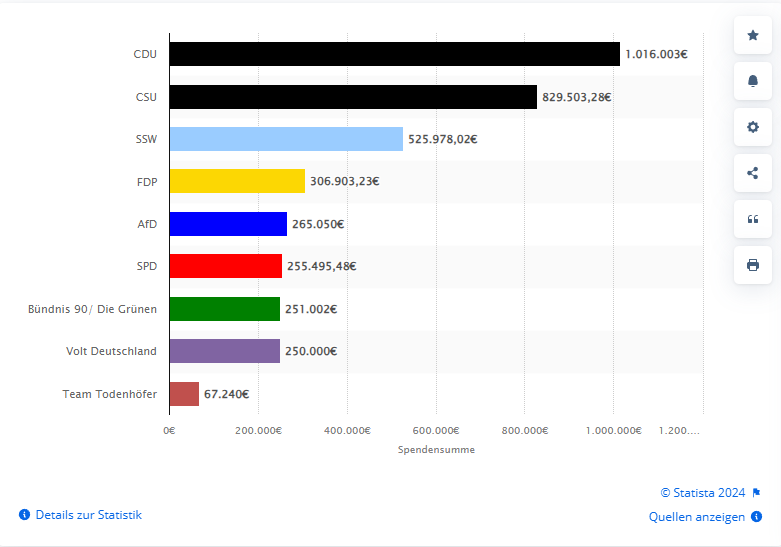Click the star favorite icon
Image resolution: width=781 pixels, height=547 pixels.
point(753,35)
